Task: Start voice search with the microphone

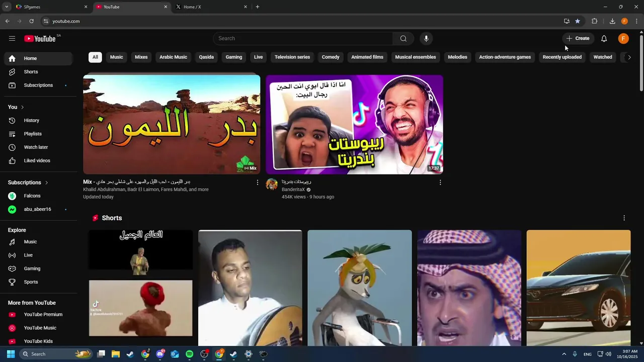Action: (x=426, y=39)
